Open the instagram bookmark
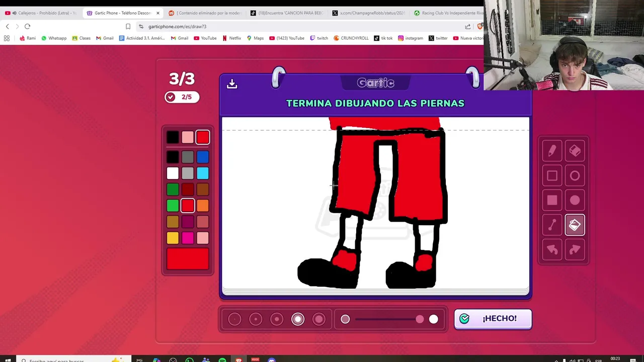 pyautogui.click(x=411, y=38)
